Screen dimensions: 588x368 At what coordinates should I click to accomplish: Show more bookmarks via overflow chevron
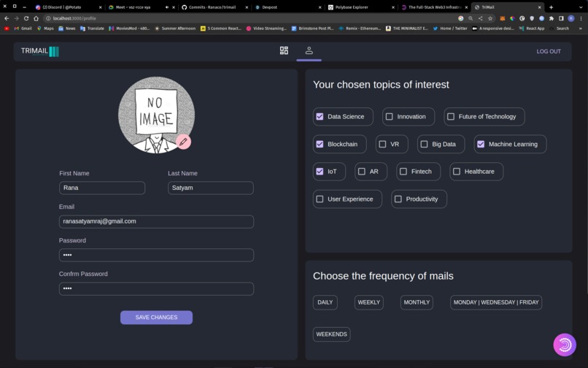581,28
